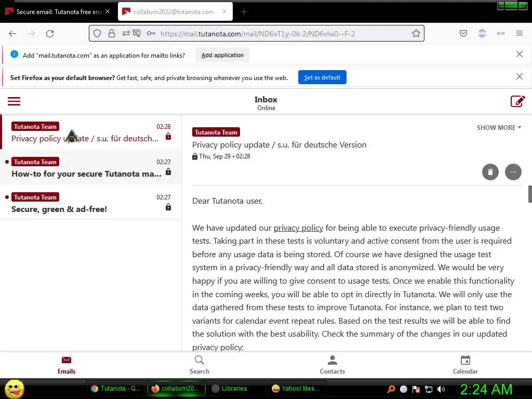Screen dimensions: 532x399
Task: Click lock icon on How-to email row
Action: [168, 171]
